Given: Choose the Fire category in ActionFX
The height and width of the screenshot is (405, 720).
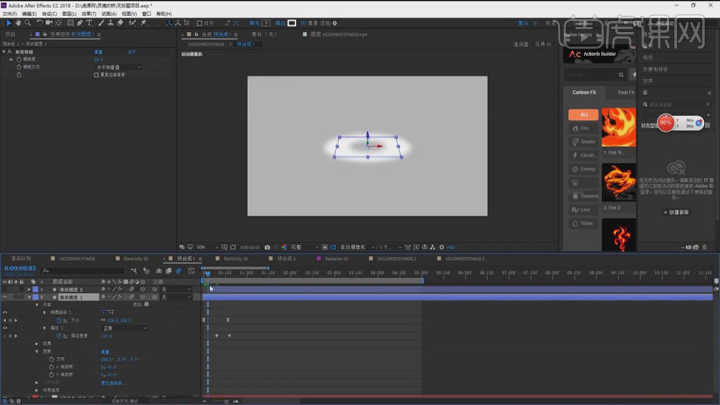Looking at the screenshot, I should coord(584,128).
